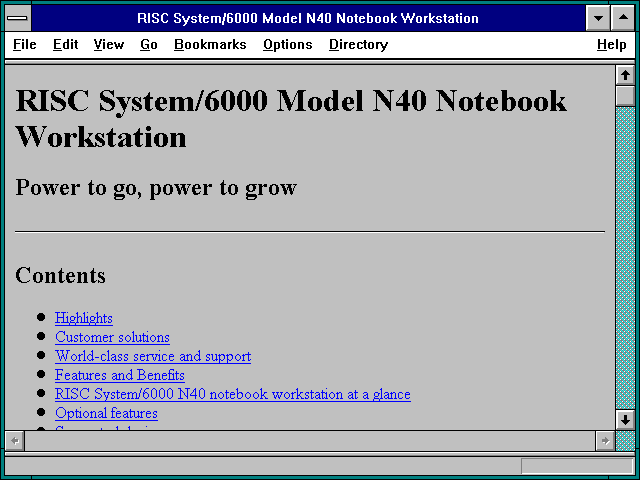This screenshot has width=640, height=480.
Task: Click the title bar text of the window
Action: pos(308,18)
